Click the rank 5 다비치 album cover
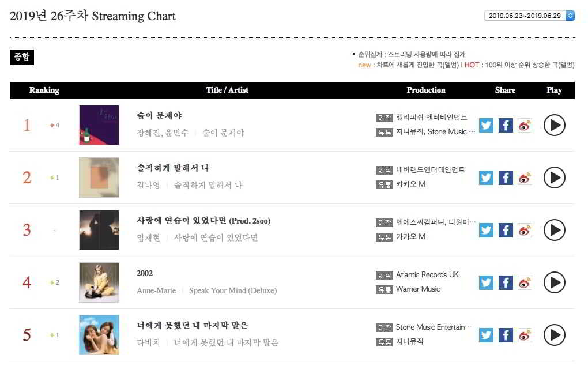Viewport: 588px width, 366px height. click(99, 335)
